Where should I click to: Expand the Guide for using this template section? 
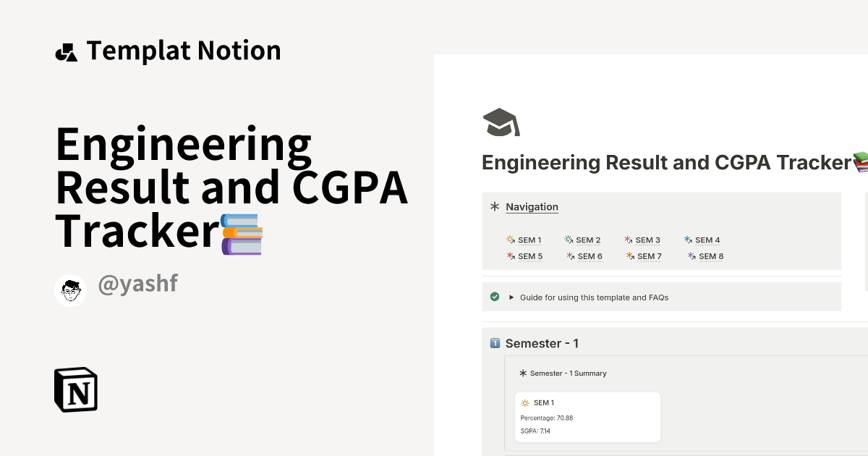tap(511, 297)
